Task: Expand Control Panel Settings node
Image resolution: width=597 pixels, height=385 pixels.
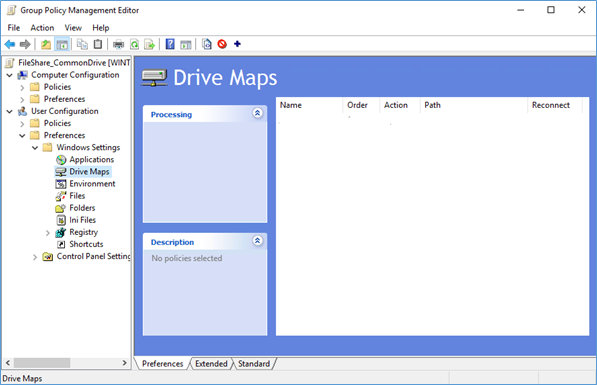Action: (35, 257)
